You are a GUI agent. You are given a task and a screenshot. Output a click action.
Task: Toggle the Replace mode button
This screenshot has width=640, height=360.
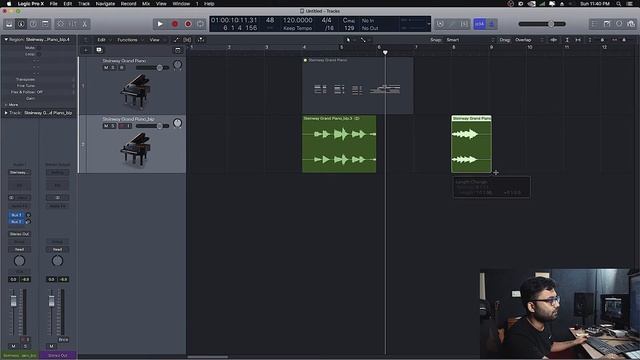tap(440, 24)
